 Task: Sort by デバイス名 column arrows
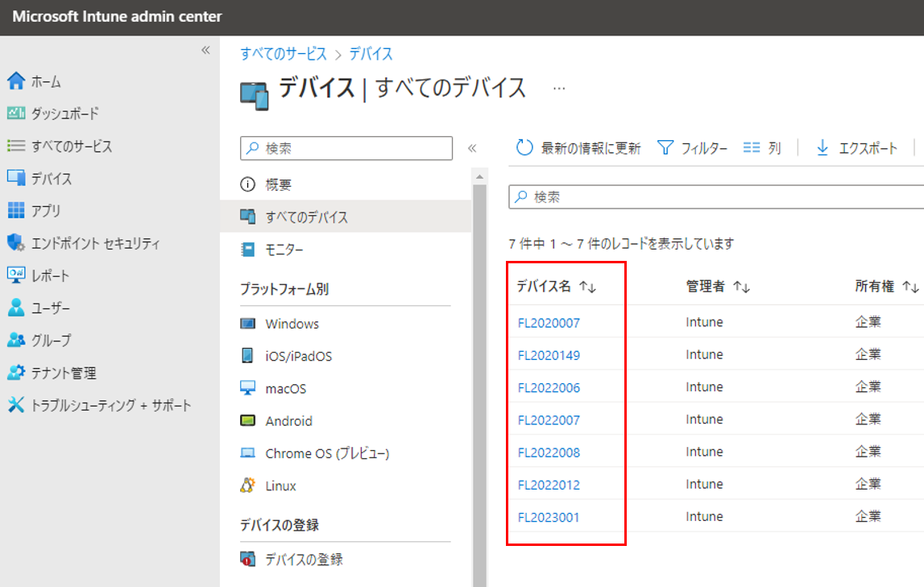[x=587, y=287]
